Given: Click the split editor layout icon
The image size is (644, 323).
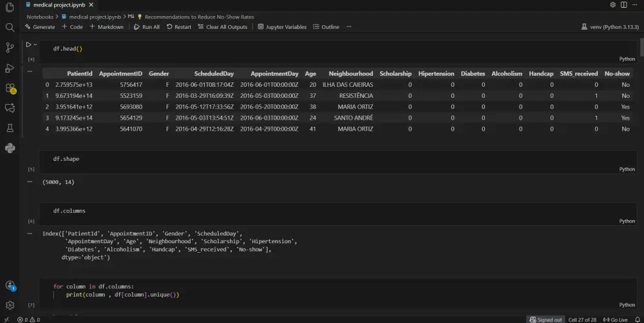Looking at the screenshot, I should [x=624, y=5].
